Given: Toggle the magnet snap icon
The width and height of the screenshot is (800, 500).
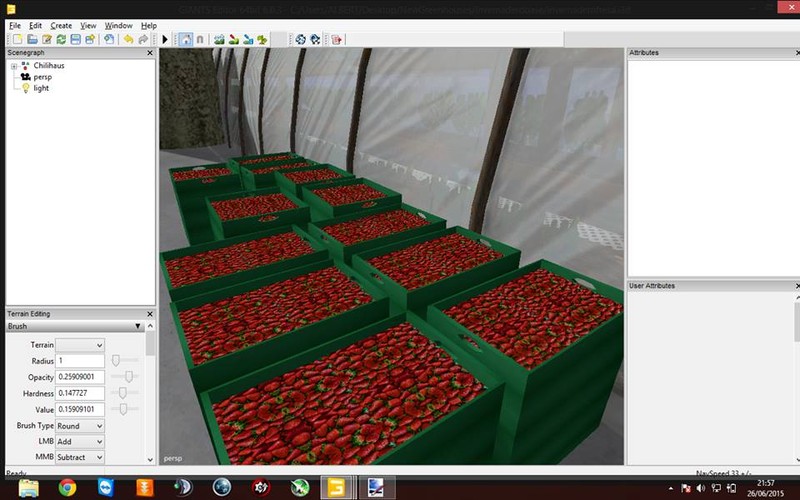Looking at the screenshot, I should pyautogui.click(x=200, y=39).
